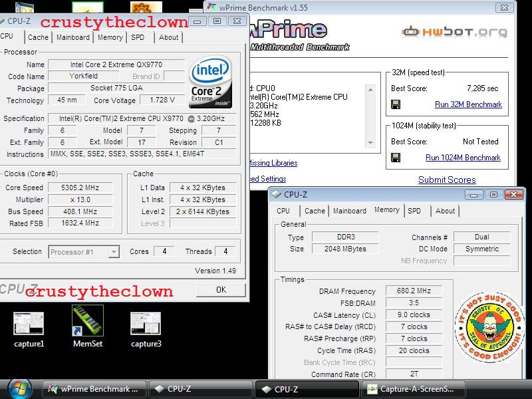532x399 pixels.
Task: Click the Level 2 cache value
Action: pyautogui.click(x=203, y=211)
